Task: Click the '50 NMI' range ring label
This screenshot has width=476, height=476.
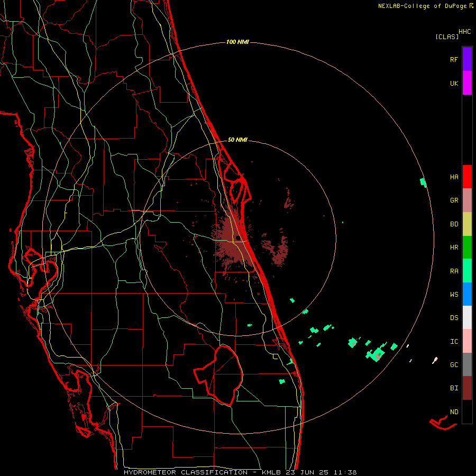Action: 237,140
